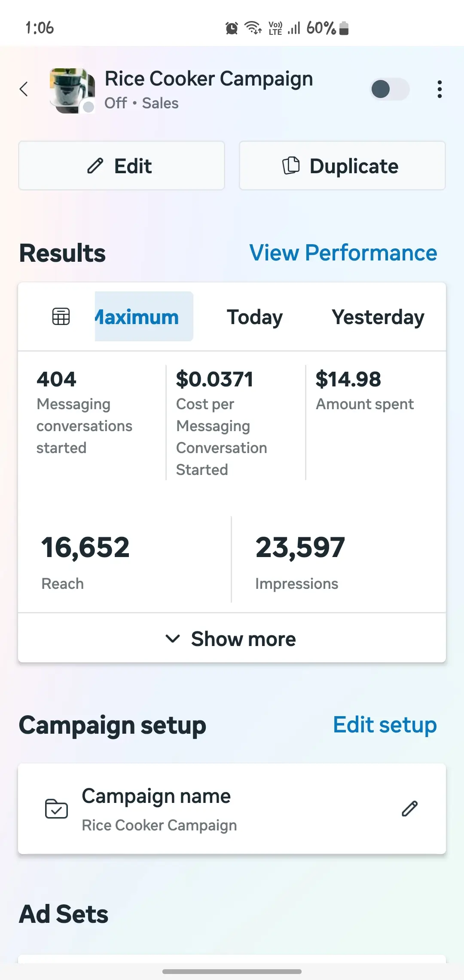
Task: Open the Edit setup link
Action: pos(385,725)
